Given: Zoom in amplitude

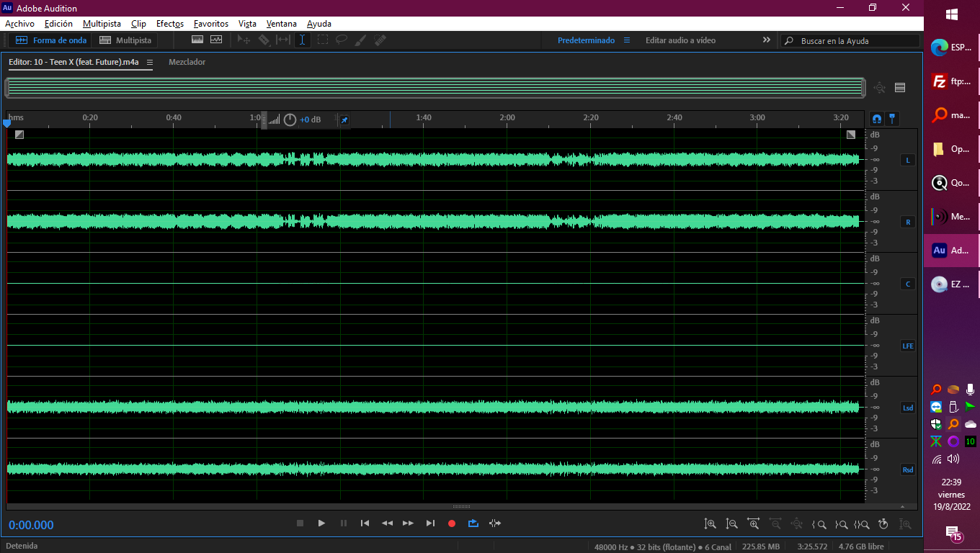Looking at the screenshot, I should 710,524.
